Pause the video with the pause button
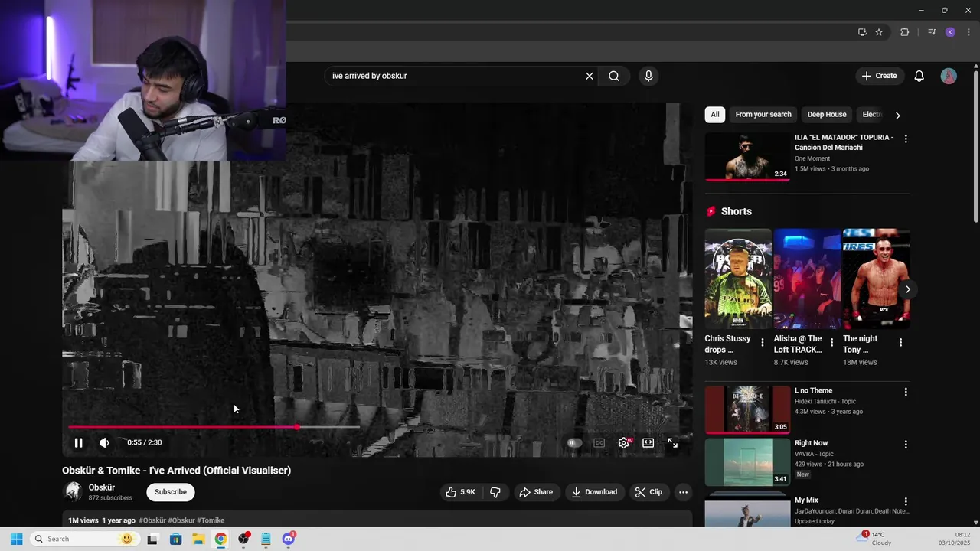 [78, 442]
